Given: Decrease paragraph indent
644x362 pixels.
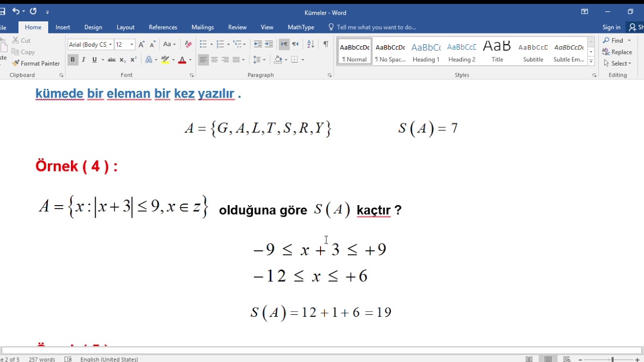Looking at the screenshot, I should pos(258,44).
